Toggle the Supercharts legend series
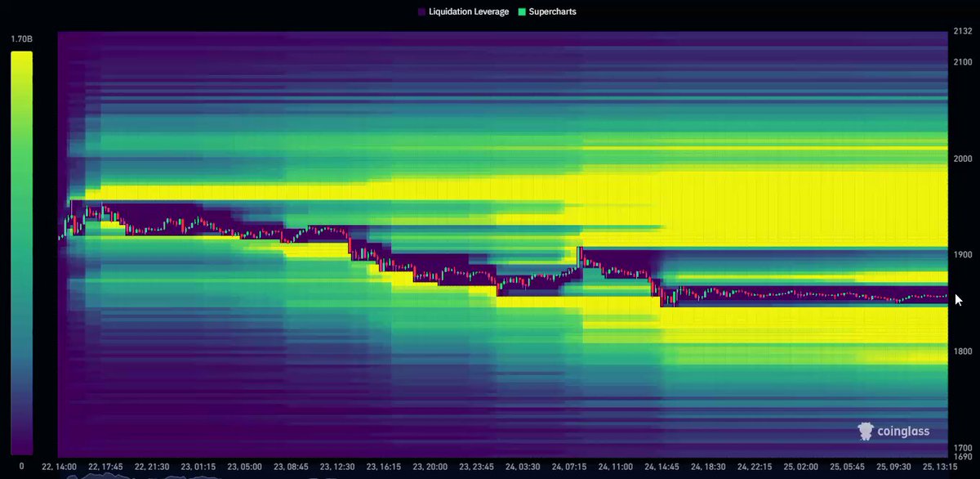 tap(547, 12)
